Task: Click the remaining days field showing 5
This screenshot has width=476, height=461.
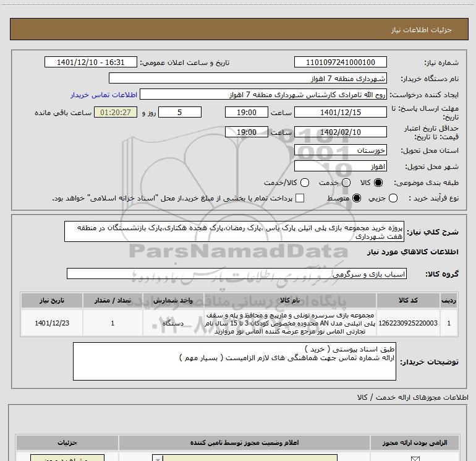Action: click(x=180, y=112)
